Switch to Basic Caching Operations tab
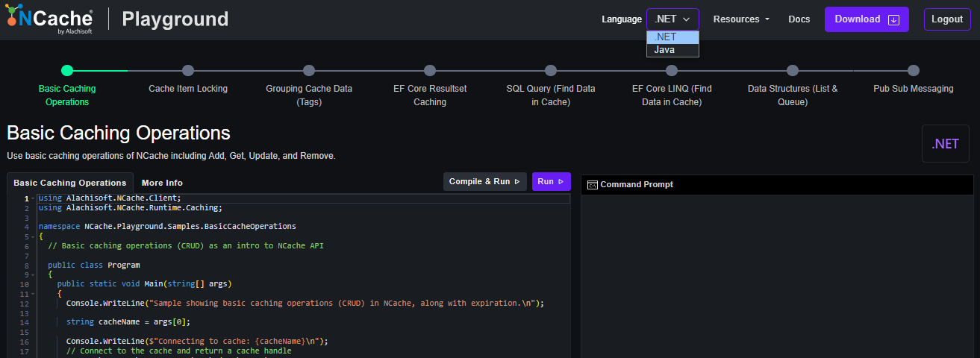980x358 pixels. click(70, 183)
